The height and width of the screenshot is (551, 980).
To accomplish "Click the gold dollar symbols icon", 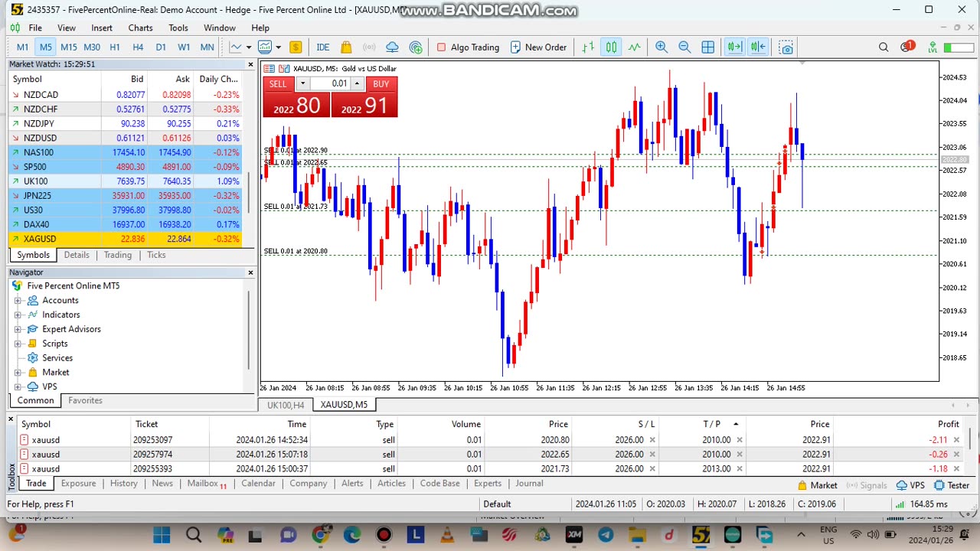I will 296,47.
